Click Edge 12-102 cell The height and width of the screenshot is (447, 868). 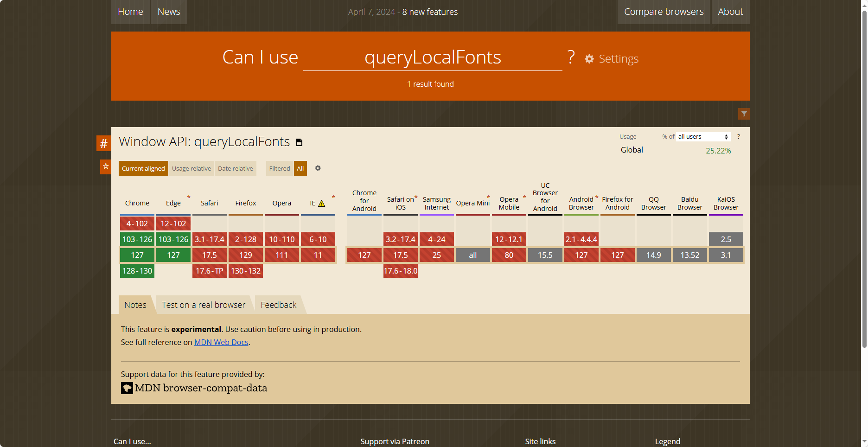point(173,223)
